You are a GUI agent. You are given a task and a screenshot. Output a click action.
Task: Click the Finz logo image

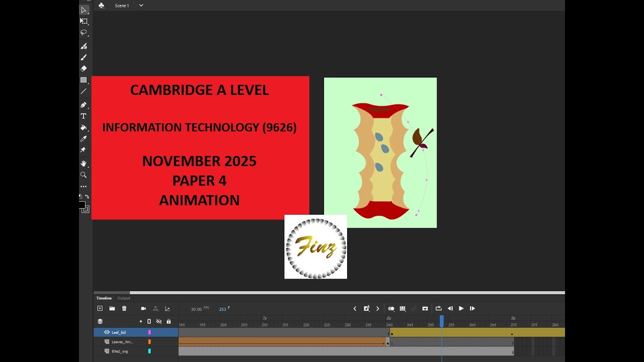coord(316,247)
